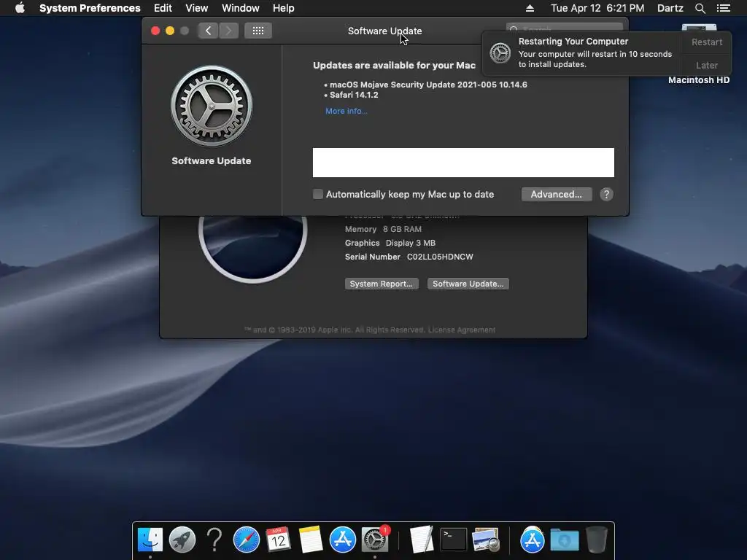This screenshot has height=560, width=747.
Task: Open the More info... link
Action: pos(347,111)
